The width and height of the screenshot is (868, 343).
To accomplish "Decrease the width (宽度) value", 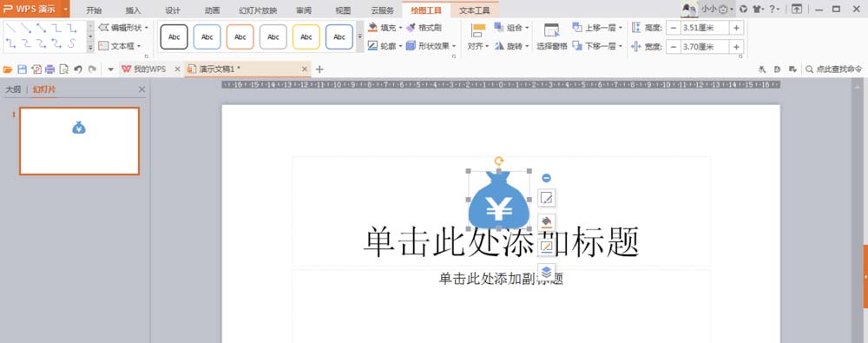I will click(674, 47).
